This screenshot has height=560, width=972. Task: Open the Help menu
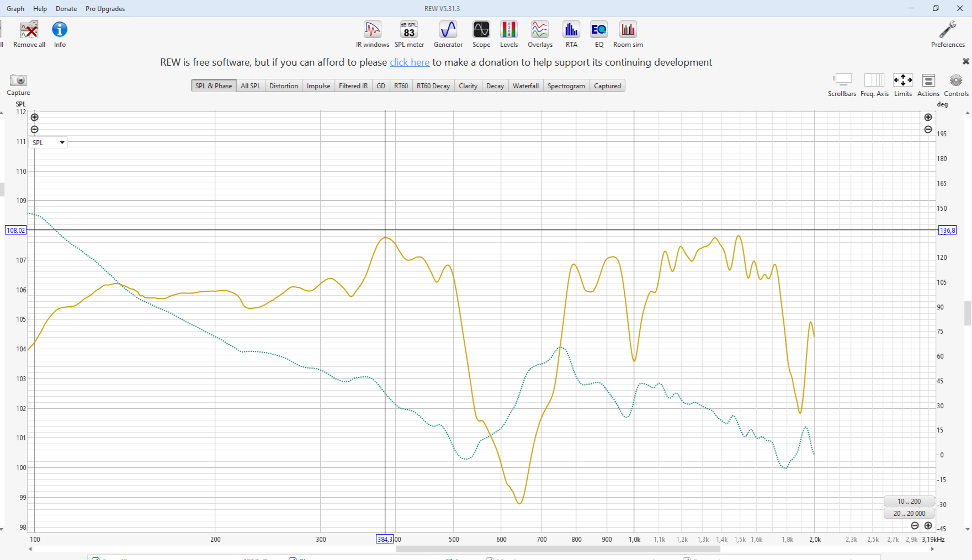pyautogui.click(x=40, y=9)
